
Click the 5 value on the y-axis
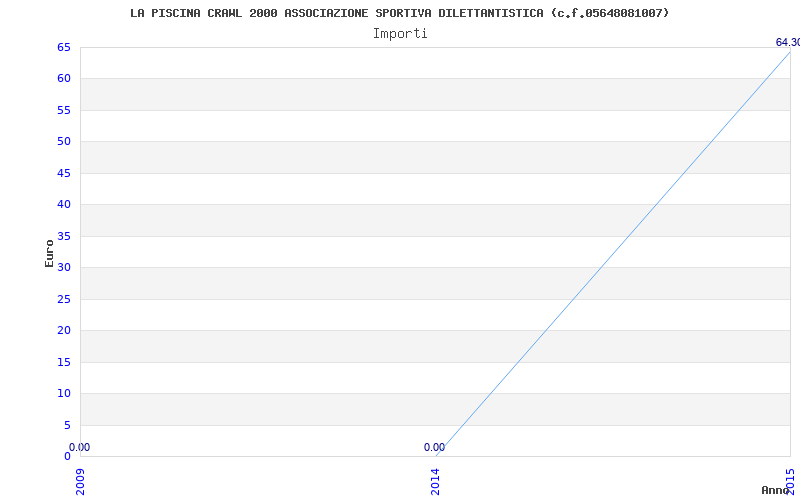67,426
